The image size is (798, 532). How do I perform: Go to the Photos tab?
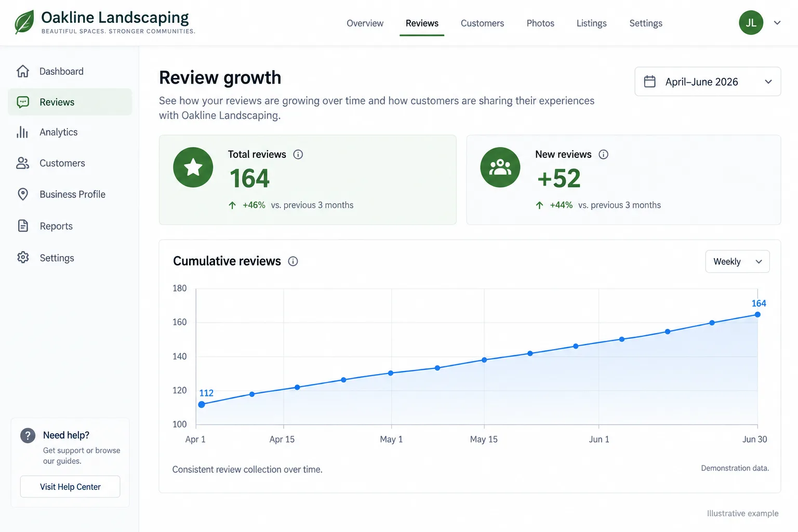(540, 23)
